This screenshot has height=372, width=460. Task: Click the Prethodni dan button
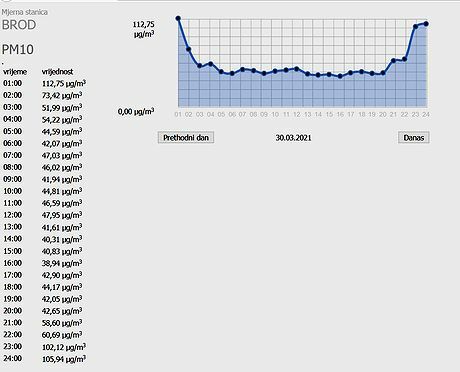click(186, 137)
